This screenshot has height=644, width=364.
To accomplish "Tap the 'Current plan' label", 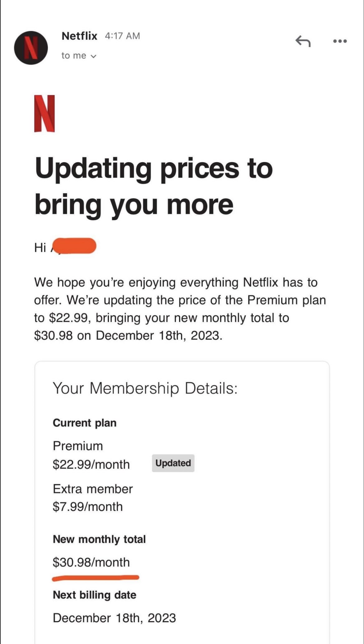I will pyautogui.click(x=85, y=423).
